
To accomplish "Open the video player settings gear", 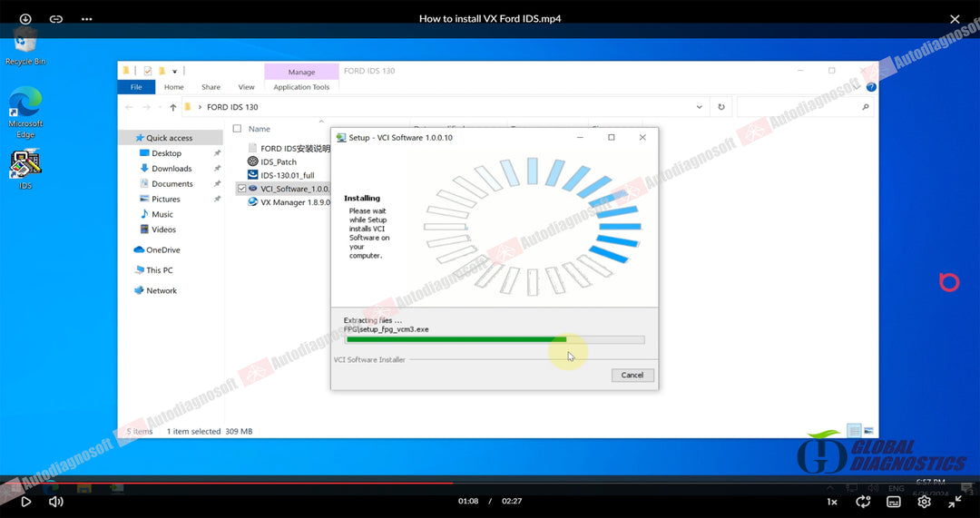I will click(925, 501).
